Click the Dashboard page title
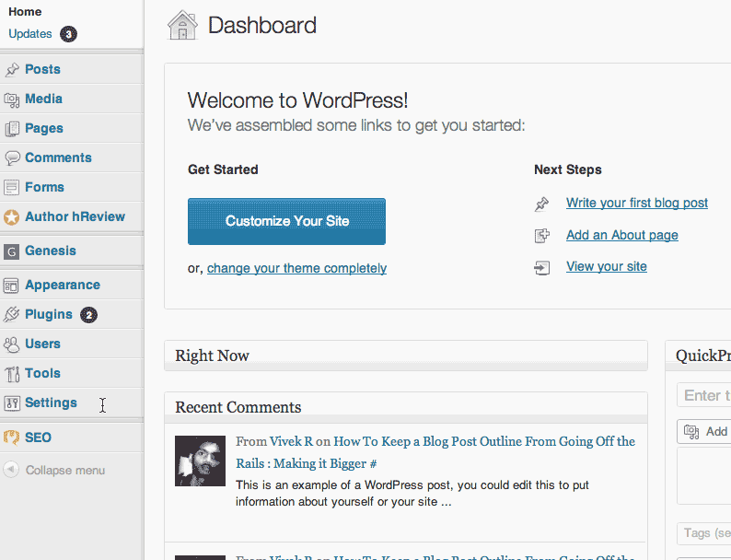 (262, 25)
